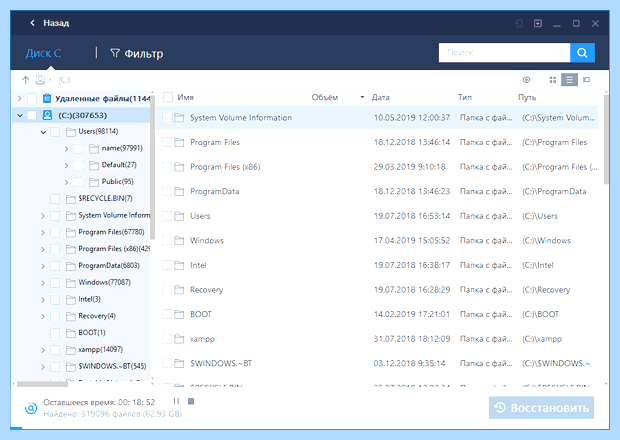620x440 pixels.
Task: Click the Назад label
Action: [x=56, y=23]
